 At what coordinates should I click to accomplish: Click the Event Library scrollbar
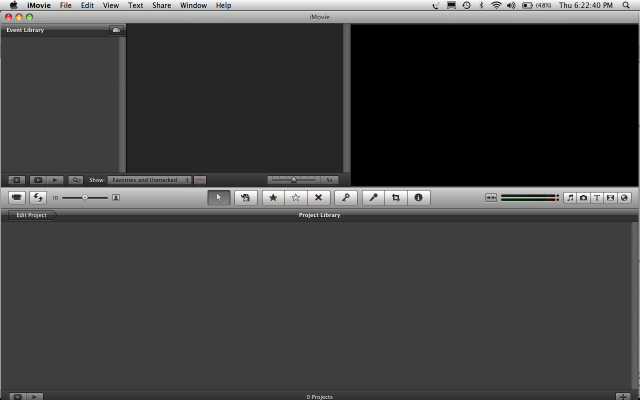(122, 104)
